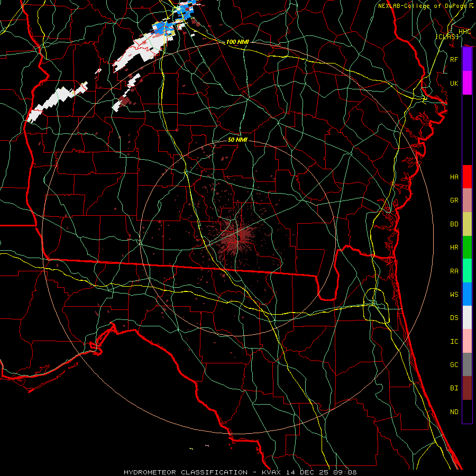Screen dimensions: 476x476
Task: Click the WS legend label
Action: coord(454,295)
